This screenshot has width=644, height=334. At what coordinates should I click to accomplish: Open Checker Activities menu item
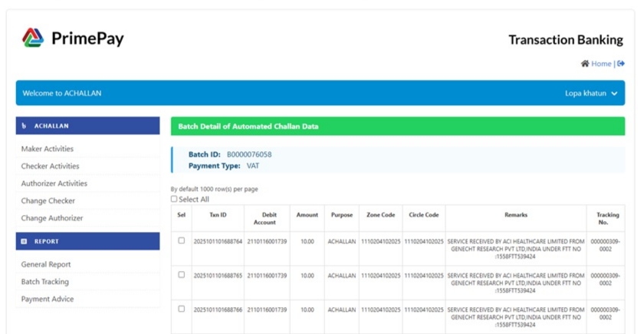click(x=88, y=166)
